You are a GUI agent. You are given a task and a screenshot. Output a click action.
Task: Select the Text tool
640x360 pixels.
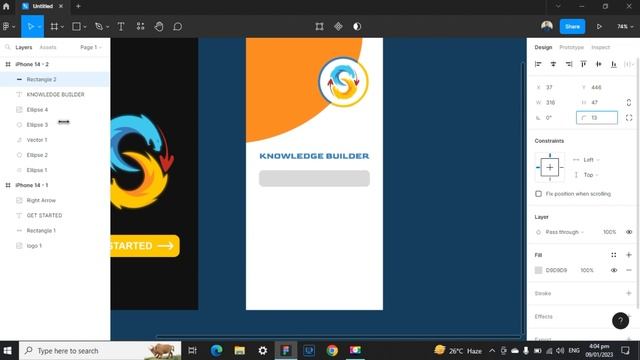coord(121,27)
